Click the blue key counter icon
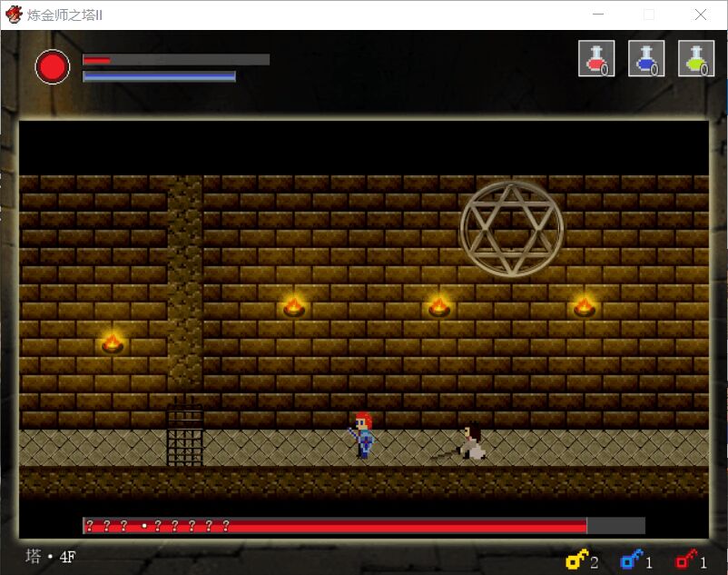The image size is (728, 575). click(632, 560)
